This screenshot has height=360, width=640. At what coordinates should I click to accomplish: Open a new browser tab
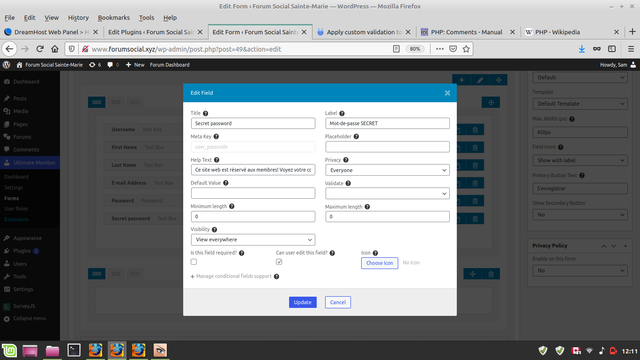(x=632, y=32)
